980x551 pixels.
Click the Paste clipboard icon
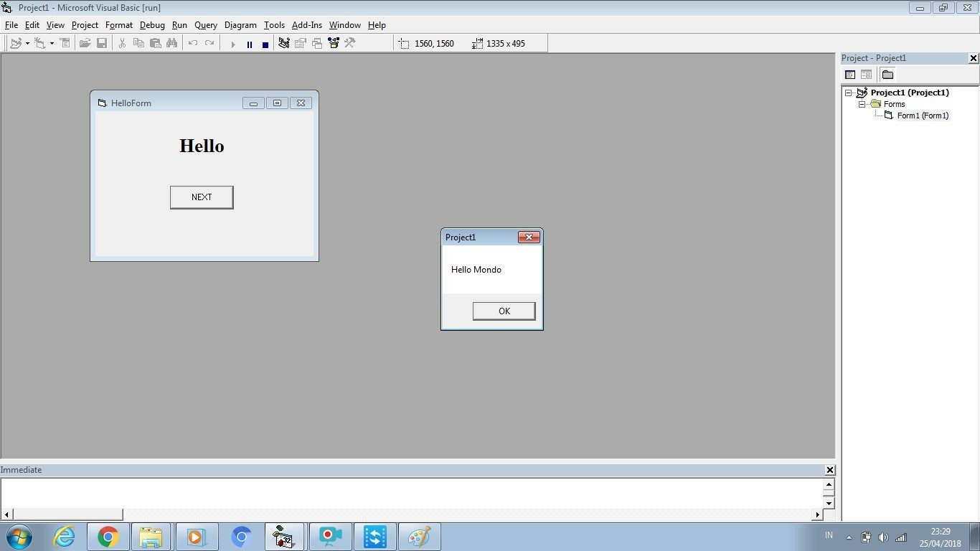pyautogui.click(x=155, y=44)
